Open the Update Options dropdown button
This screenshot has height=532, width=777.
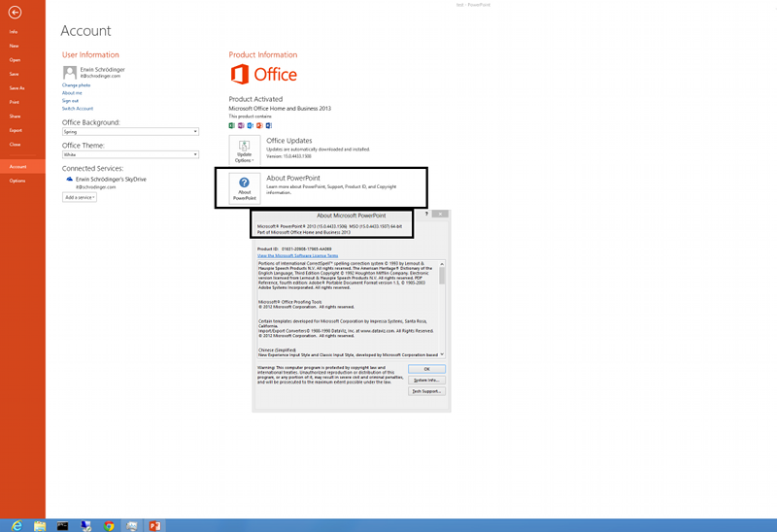[245, 150]
